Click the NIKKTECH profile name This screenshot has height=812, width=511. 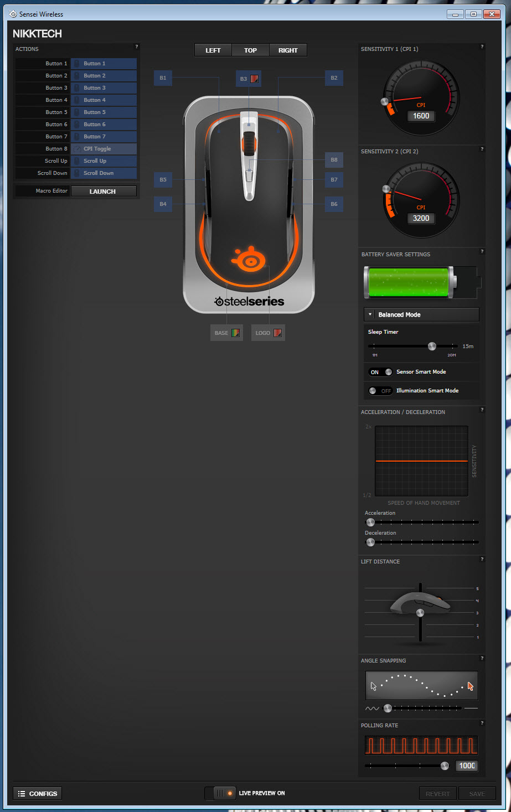pos(38,34)
